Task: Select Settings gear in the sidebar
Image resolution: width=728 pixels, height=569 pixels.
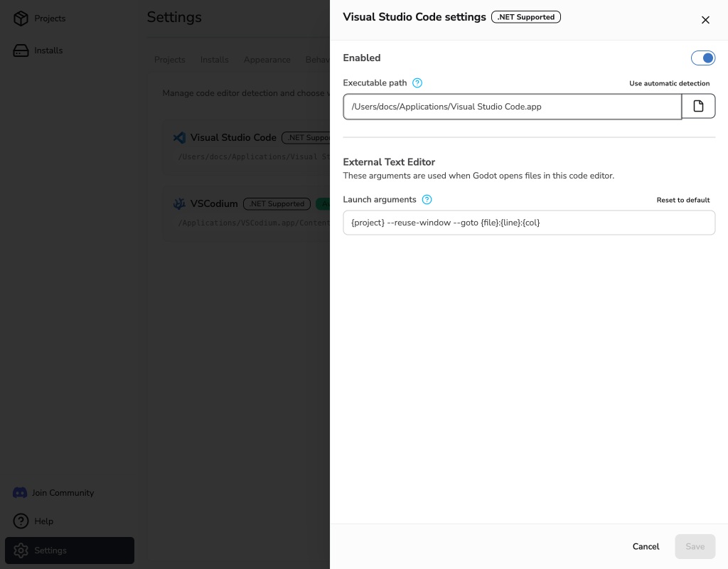Action: 21,551
